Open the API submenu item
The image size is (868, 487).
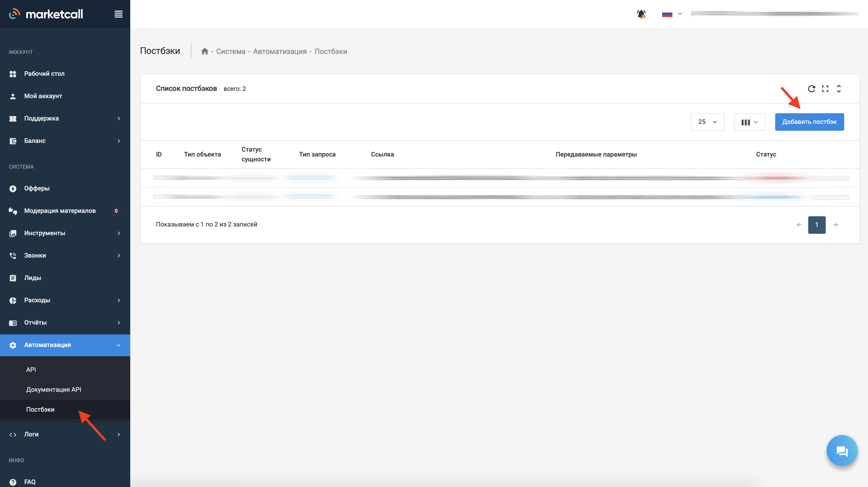[31, 370]
